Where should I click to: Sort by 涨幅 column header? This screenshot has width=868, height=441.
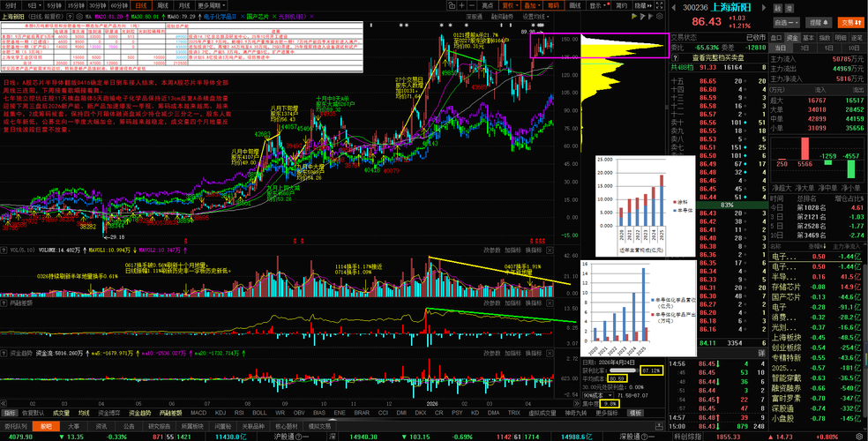(x=818, y=246)
